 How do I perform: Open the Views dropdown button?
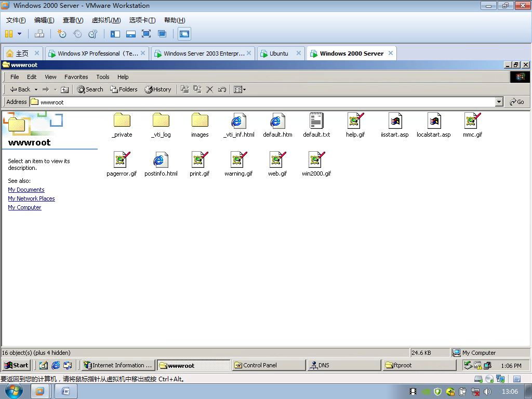240,89
